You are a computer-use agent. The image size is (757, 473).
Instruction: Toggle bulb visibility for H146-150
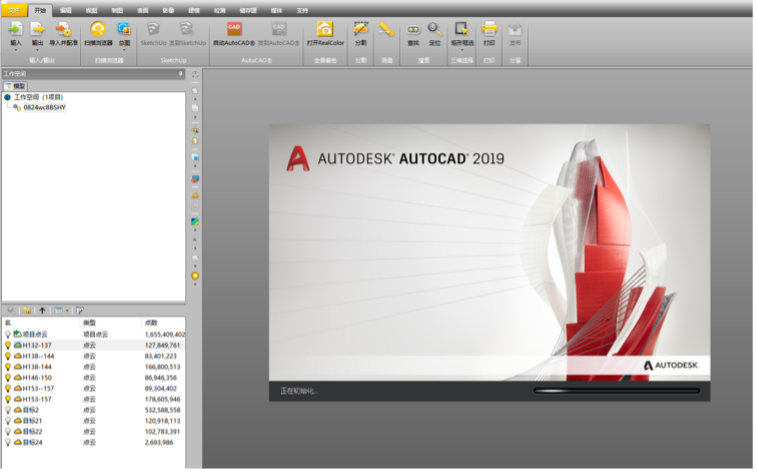[8, 377]
